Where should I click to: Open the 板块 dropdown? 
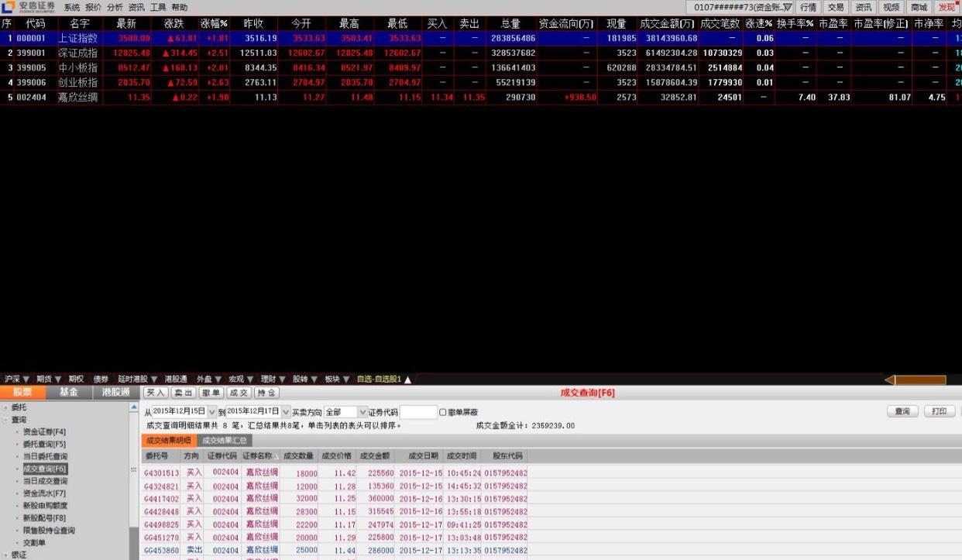(346, 380)
